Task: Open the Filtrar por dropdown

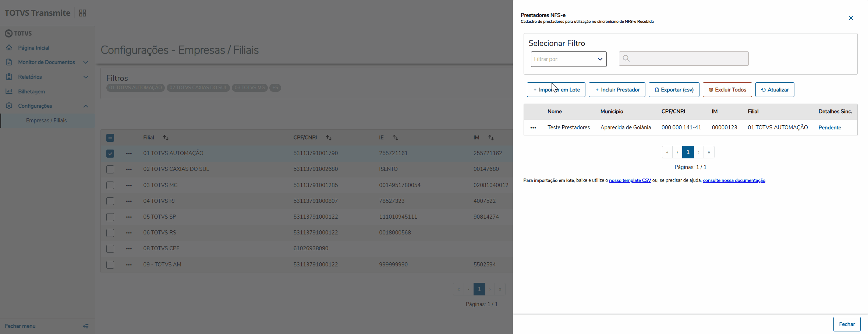Action: point(568,59)
